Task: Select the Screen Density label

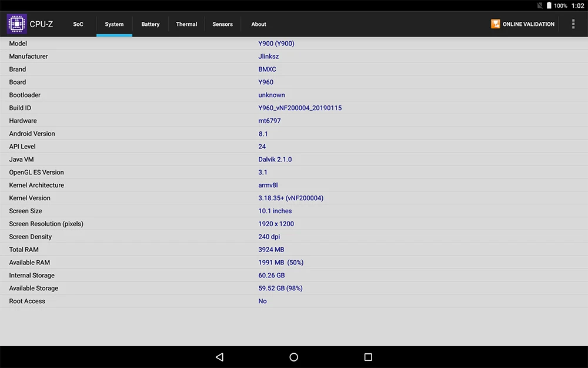Action: click(x=31, y=237)
